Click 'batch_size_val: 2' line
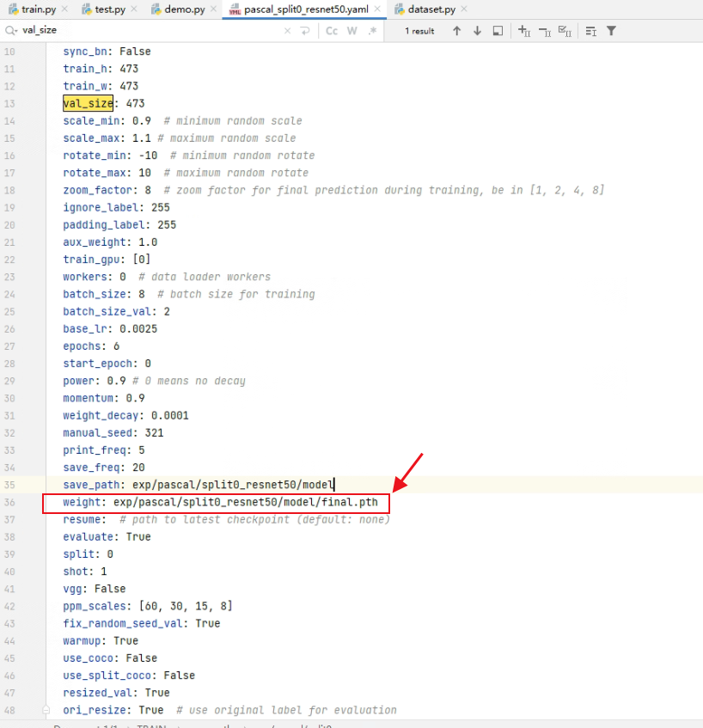This screenshot has width=703, height=728. click(x=117, y=311)
